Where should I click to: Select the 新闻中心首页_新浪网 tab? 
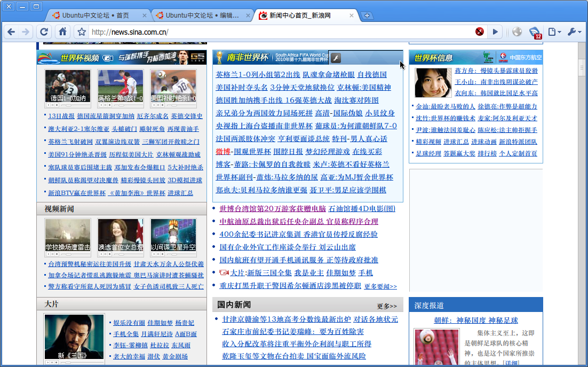[300, 15]
